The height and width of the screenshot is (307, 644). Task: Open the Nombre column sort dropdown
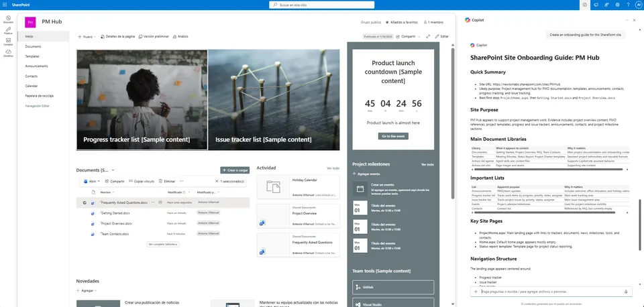pos(107,192)
